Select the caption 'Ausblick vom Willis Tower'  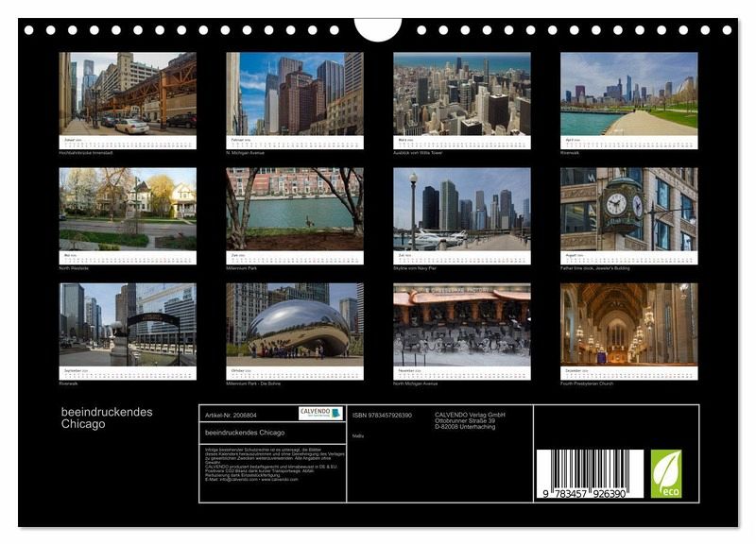click(418, 153)
